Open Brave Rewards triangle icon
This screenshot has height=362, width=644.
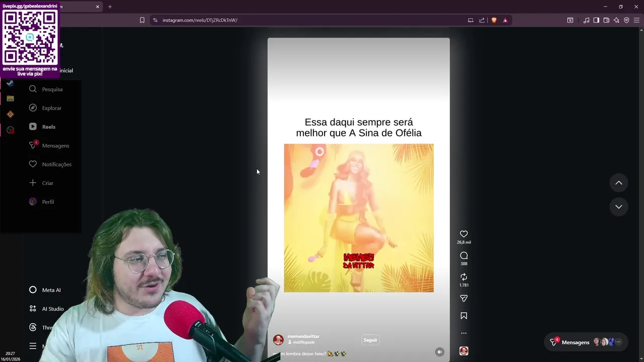(x=505, y=20)
